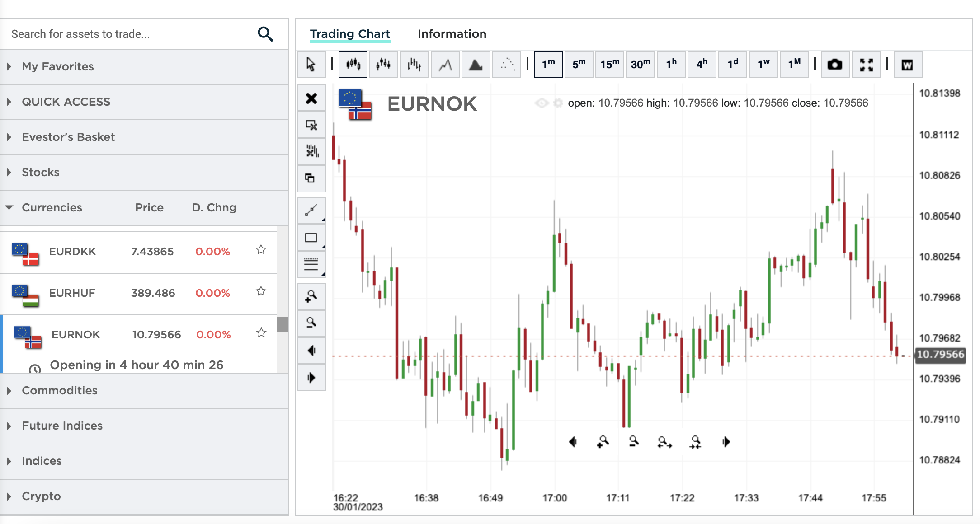This screenshot has width=980, height=524.
Task: Star EURDKK as favorite
Action: 261,250
